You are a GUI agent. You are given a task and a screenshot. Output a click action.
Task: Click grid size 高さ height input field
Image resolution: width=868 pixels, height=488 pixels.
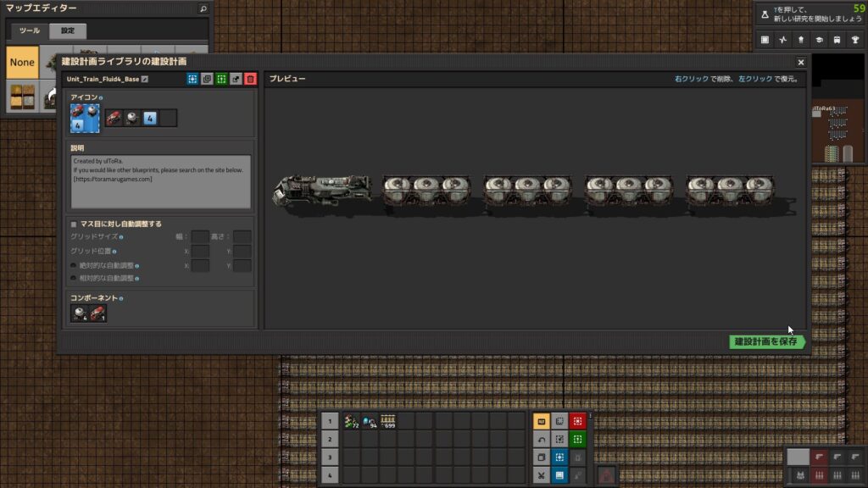click(x=242, y=236)
